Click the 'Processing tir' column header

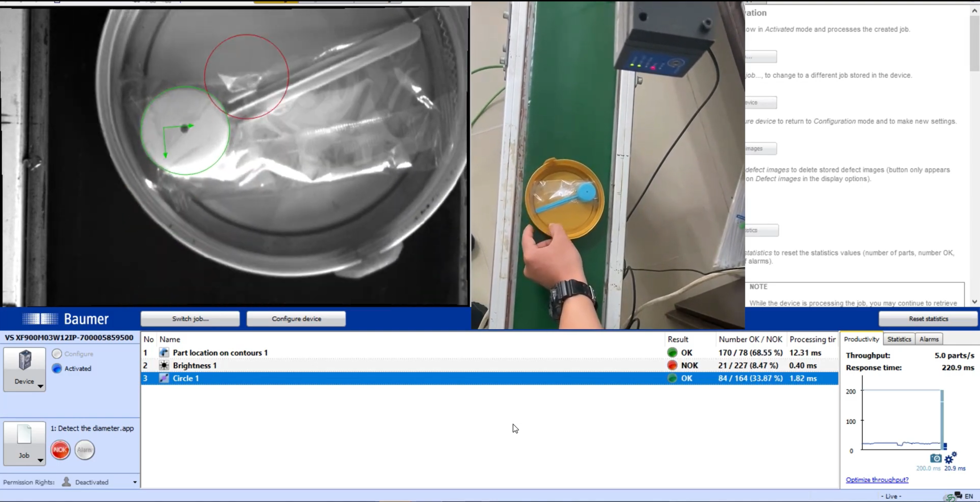(812, 339)
